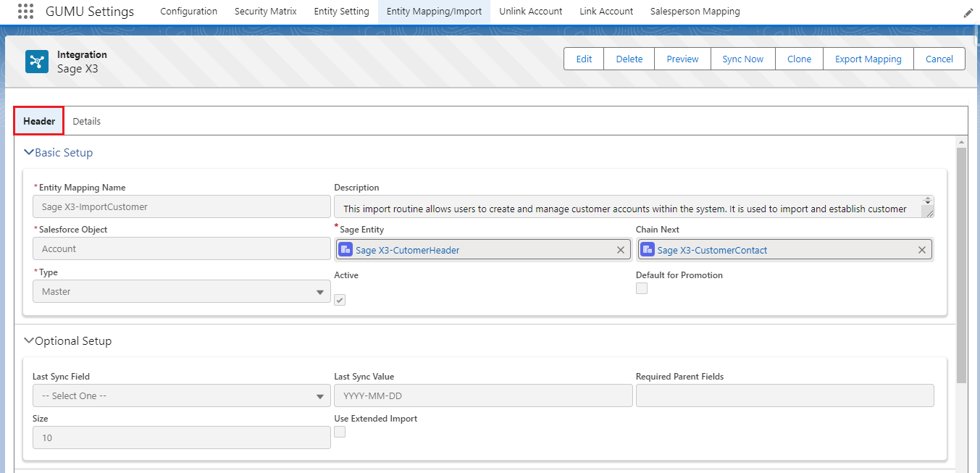Click the vertical scrollbar of the form
Screen dimensions: 980x473
[x=961, y=265]
